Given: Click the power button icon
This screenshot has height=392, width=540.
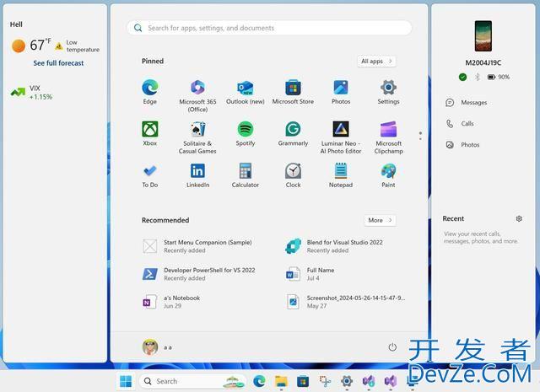Looking at the screenshot, I should pyautogui.click(x=392, y=347).
